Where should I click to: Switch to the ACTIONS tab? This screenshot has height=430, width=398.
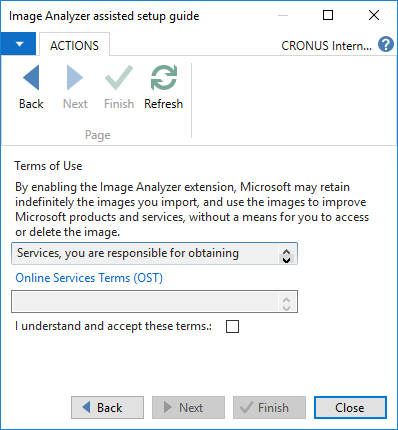(74, 45)
